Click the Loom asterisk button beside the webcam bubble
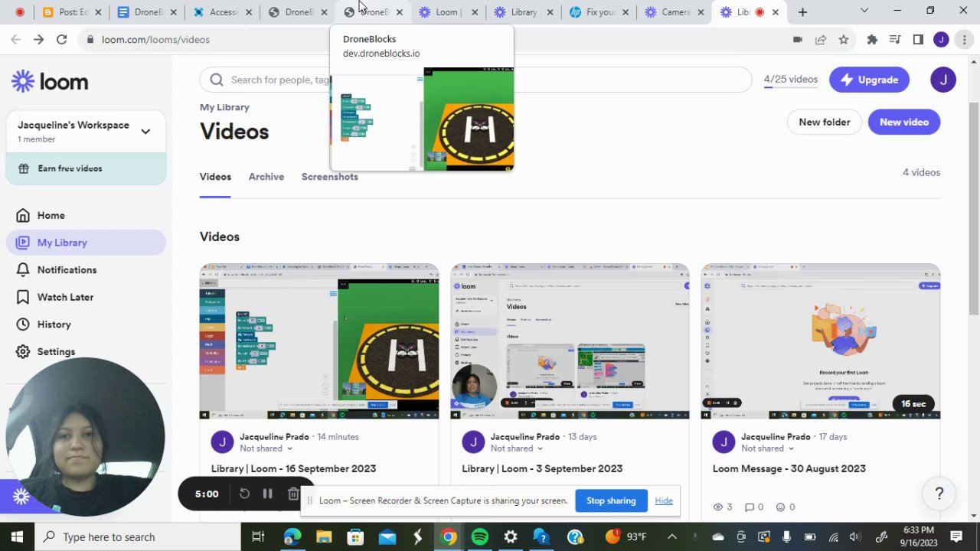The height and width of the screenshot is (551, 980). (x=21, y=497)
